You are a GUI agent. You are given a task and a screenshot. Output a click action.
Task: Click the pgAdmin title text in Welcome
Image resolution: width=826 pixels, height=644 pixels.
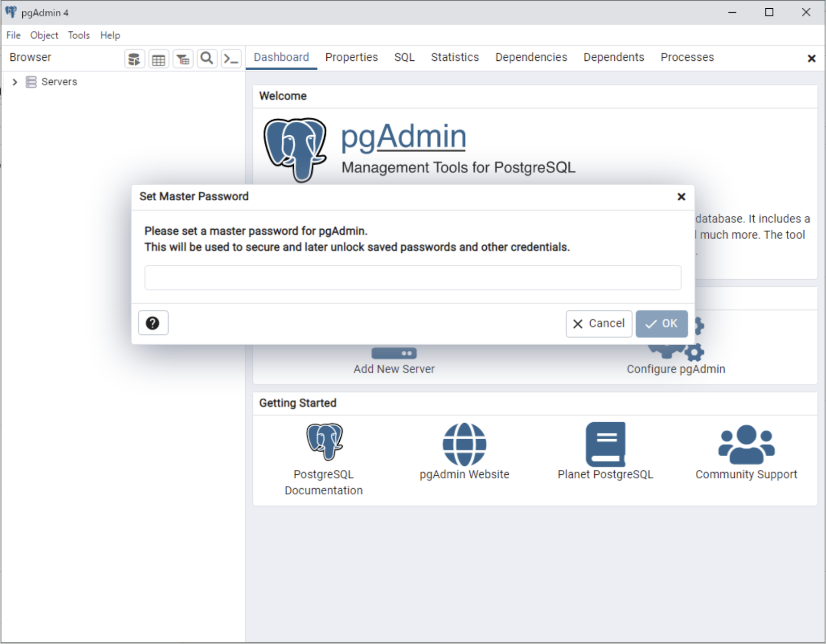tap(403, 137)
